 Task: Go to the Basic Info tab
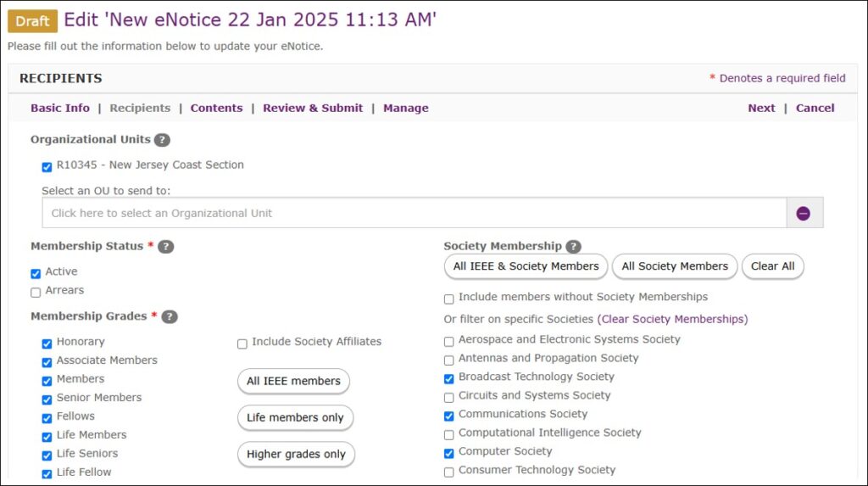(60, 108)
